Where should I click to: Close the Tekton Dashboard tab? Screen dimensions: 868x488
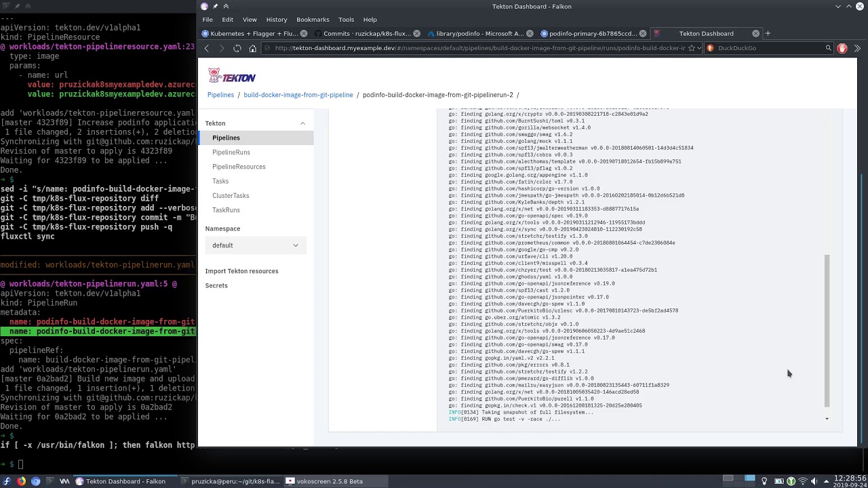coord(755,33)
